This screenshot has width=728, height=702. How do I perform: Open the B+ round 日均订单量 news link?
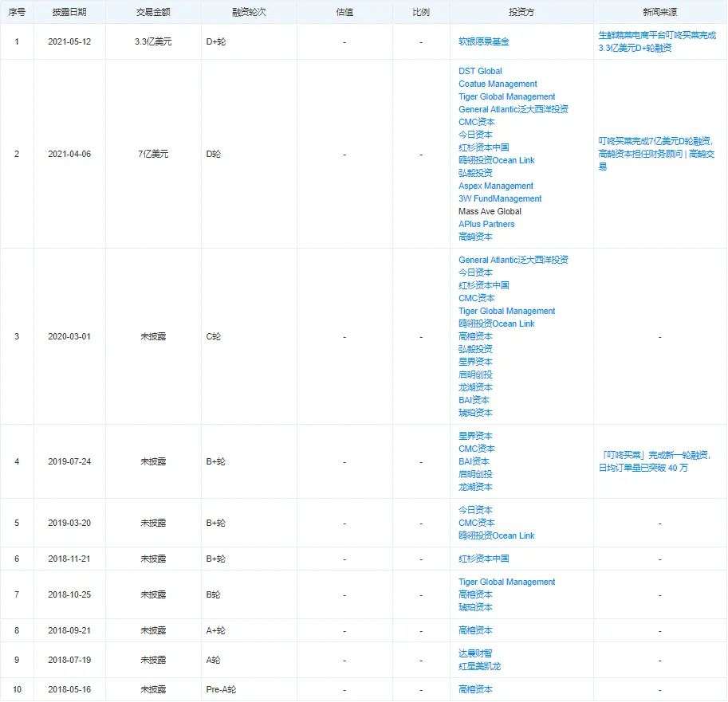pos(654,461)
